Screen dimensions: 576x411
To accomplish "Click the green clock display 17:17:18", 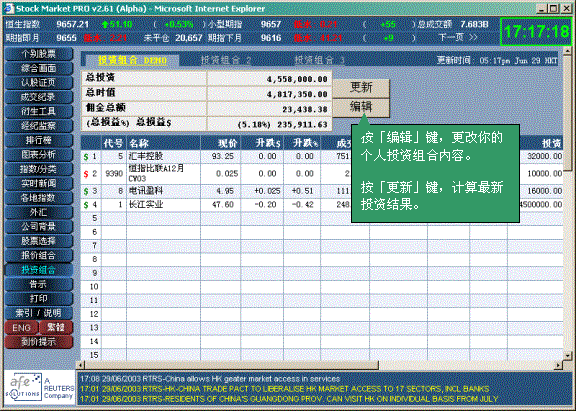I will point(537,32).
